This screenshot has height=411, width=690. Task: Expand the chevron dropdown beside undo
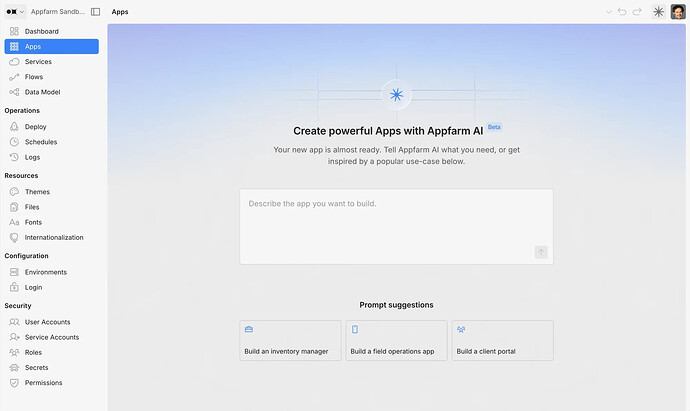point(609,12)
